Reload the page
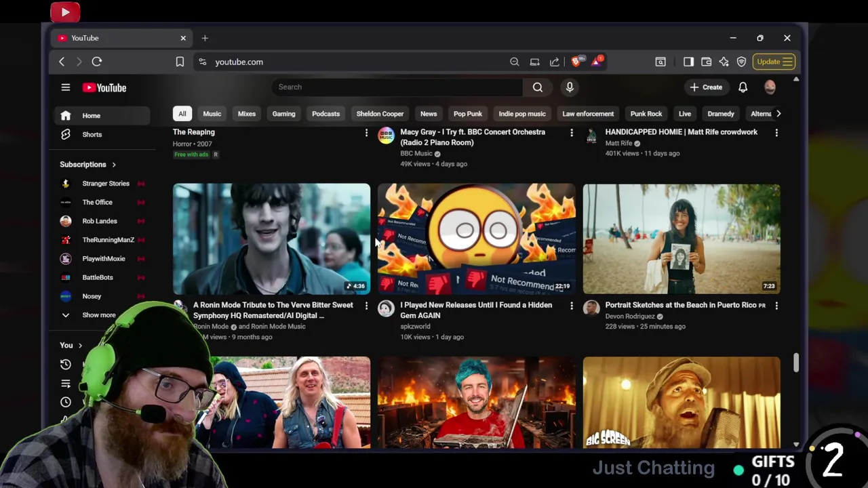The height and width of the screenshot is (488, 868). pyautogui.click(x=97, y=62)
